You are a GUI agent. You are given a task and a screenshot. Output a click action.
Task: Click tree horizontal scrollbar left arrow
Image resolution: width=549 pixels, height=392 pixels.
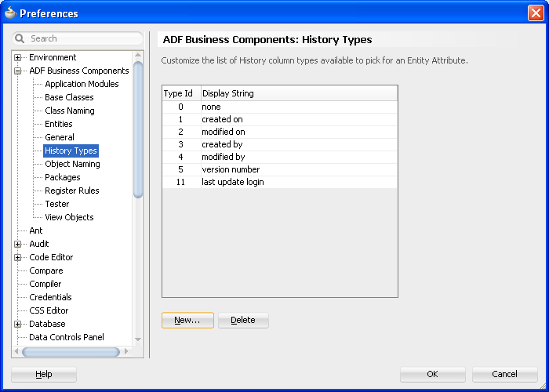pyautogui.click(x=16, y=351)
